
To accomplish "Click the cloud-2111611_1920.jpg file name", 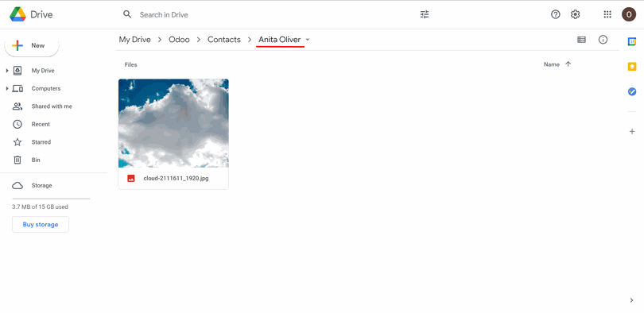I will pos(176,179).
